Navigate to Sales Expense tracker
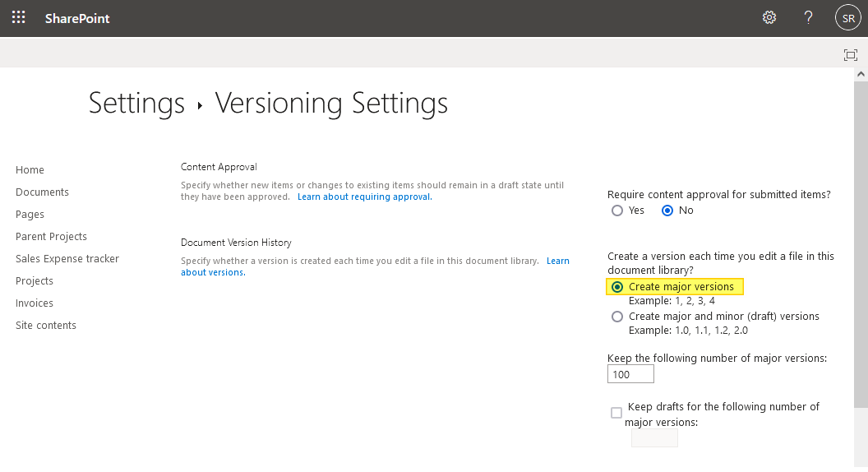This screenshot has width=868, height=472. [67, 259]
